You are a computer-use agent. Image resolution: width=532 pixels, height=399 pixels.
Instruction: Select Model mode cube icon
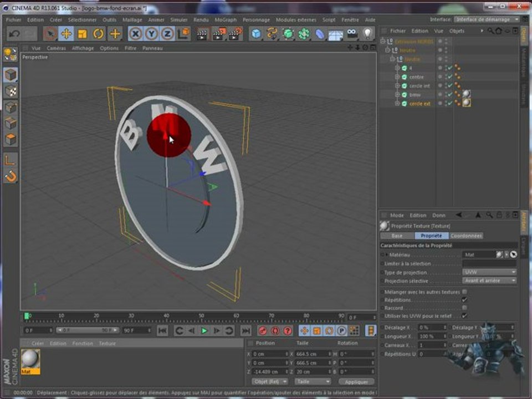pos(11,75)
